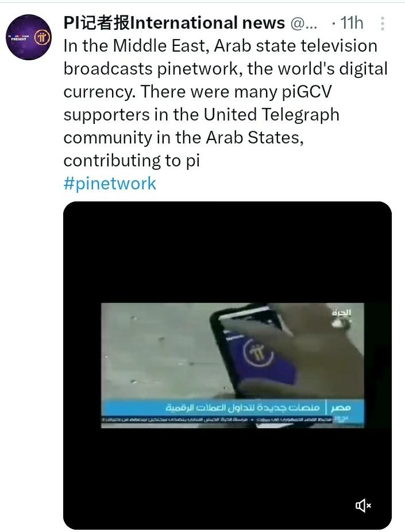Viewport: 405px width, 532px height.
Task: Play the embedded news video
Action: tap(227, 365)
